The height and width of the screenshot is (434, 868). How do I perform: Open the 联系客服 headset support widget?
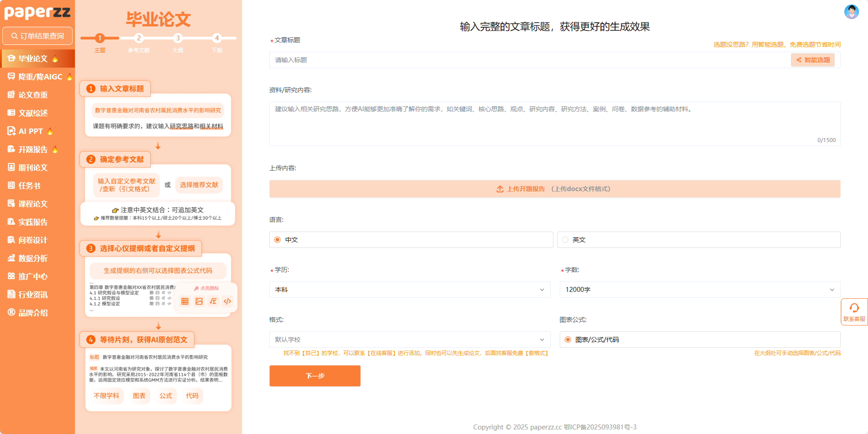[x=854, y=312]
